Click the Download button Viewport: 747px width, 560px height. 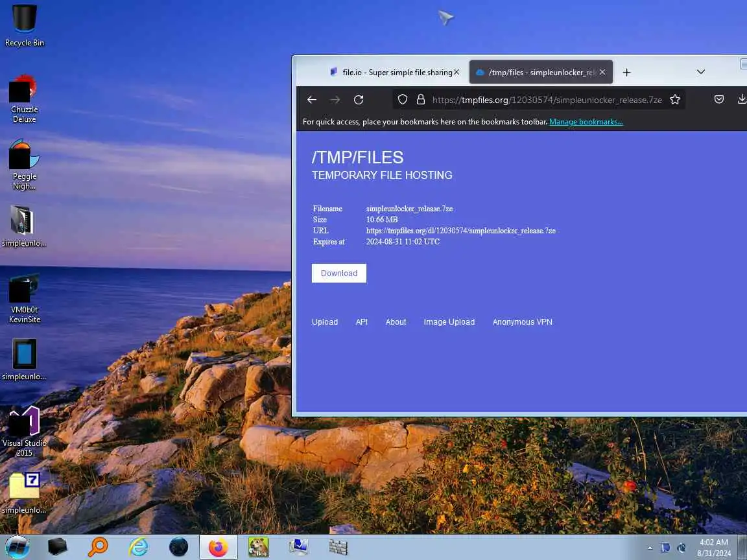338,274
